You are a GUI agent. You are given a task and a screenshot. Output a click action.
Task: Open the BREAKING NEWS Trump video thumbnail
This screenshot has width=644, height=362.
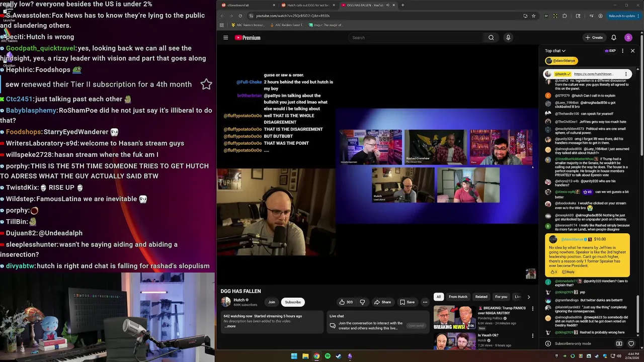(x=454, y=317)
